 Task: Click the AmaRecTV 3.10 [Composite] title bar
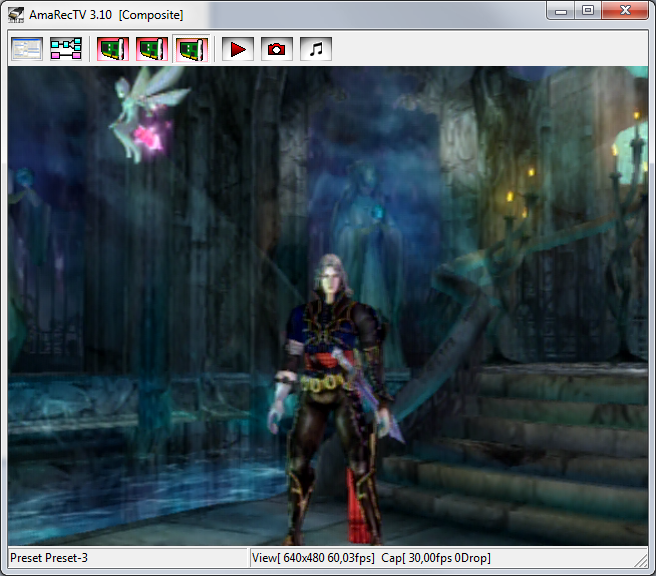coord(300,14)
